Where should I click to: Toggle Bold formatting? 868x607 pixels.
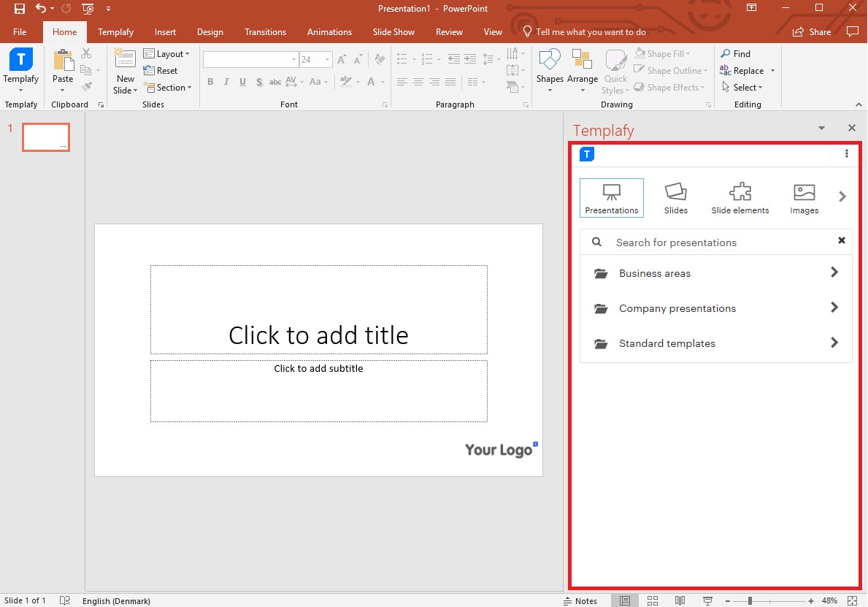tap(210, 82)
